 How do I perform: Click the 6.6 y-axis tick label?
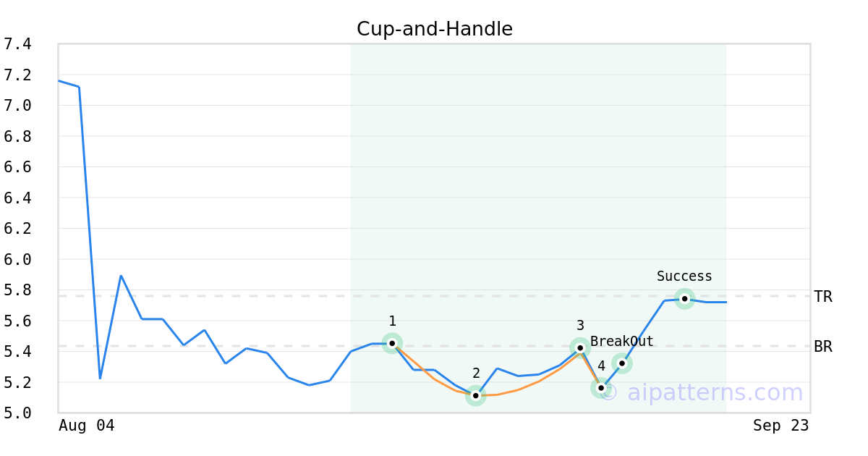click(x=17, y=167)
